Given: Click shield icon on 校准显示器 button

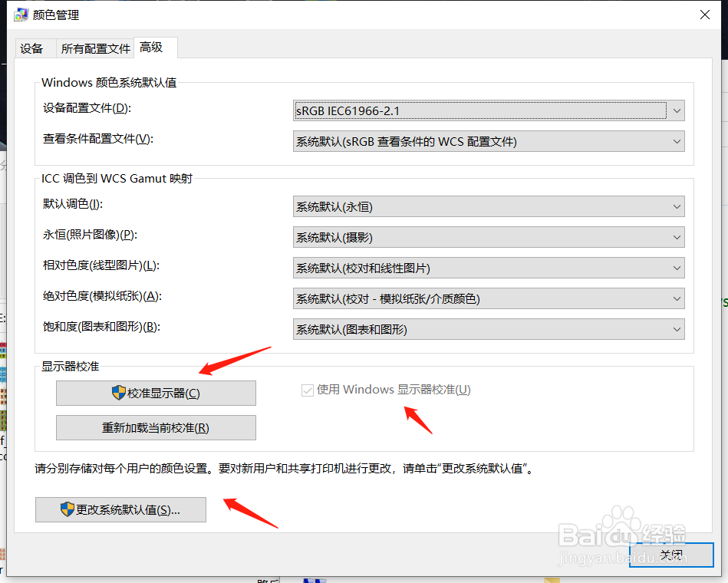Looking at the screenshot, I should (119, 393).
